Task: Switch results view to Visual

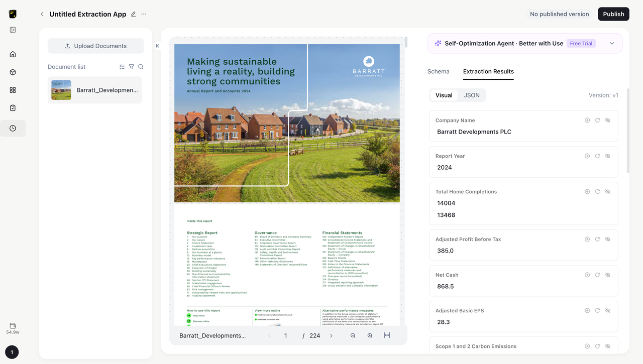Action: (444, 95)
